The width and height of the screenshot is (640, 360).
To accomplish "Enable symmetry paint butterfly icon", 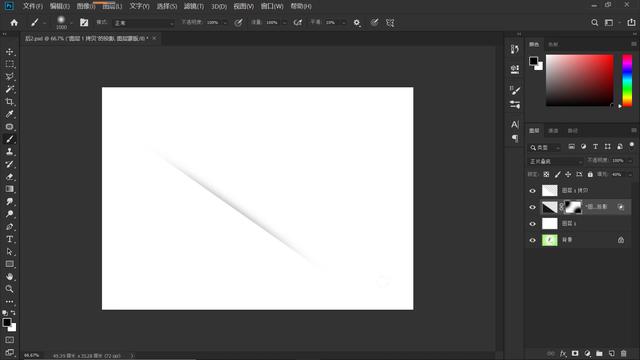I will [390, 23].
